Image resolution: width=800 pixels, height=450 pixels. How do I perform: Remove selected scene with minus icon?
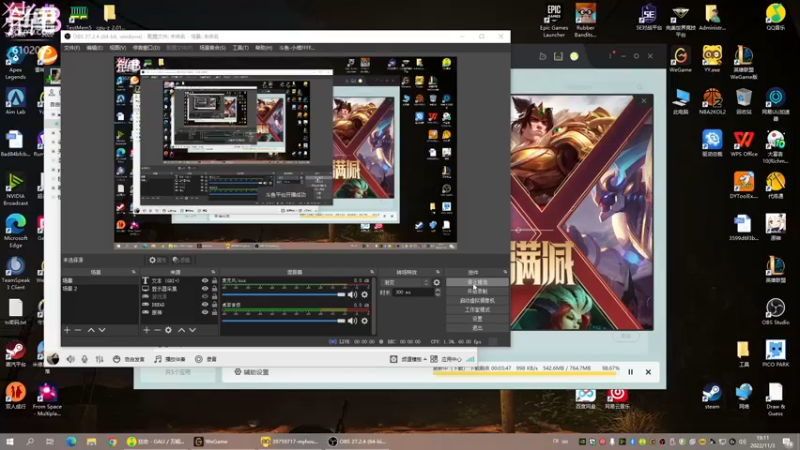point(78,330)
